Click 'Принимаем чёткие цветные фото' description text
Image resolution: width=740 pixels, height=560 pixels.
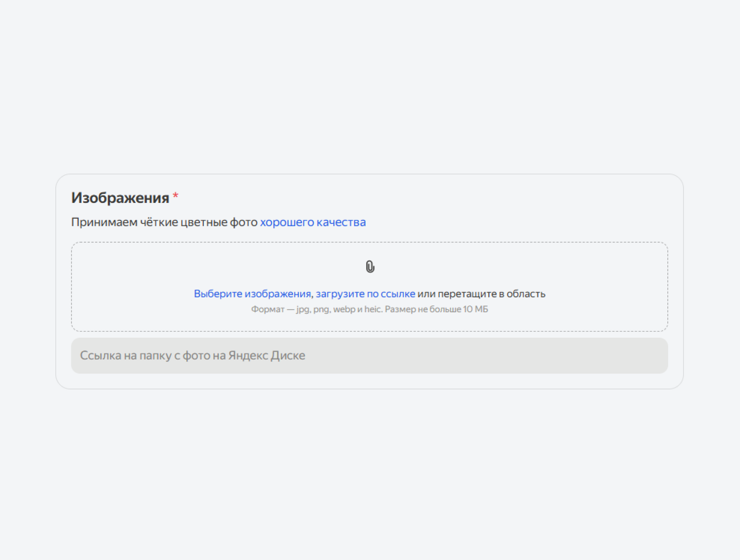(x=164, y=222)
